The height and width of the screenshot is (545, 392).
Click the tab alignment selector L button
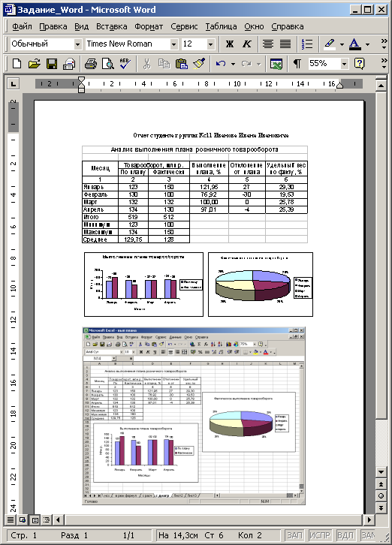click(14, 84)
